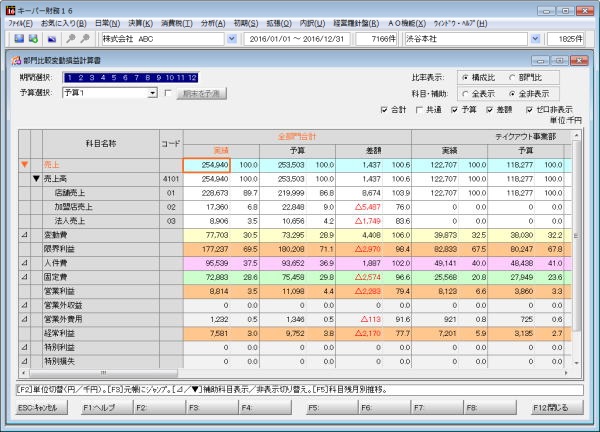Select the 全表示 radio button

(465, 94)
